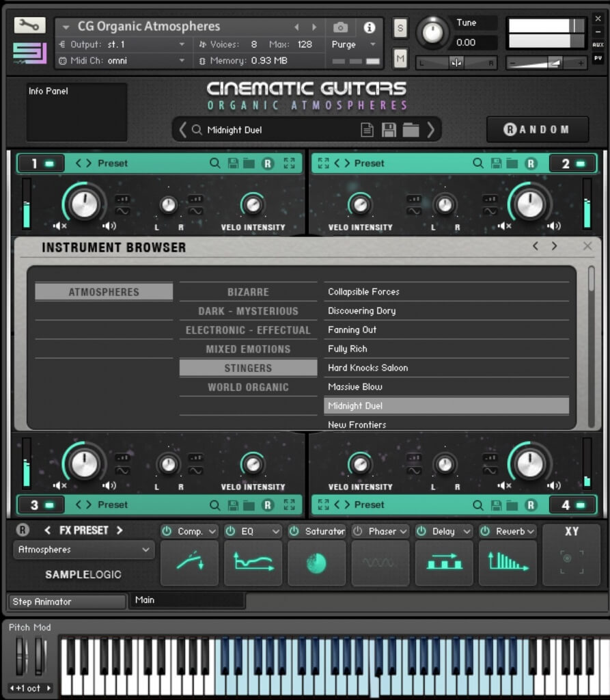Viewport: 610px width, 700px height.
Task: Toggle the Phaser power button
Action: pyautogui.click(x=358, y=531)
